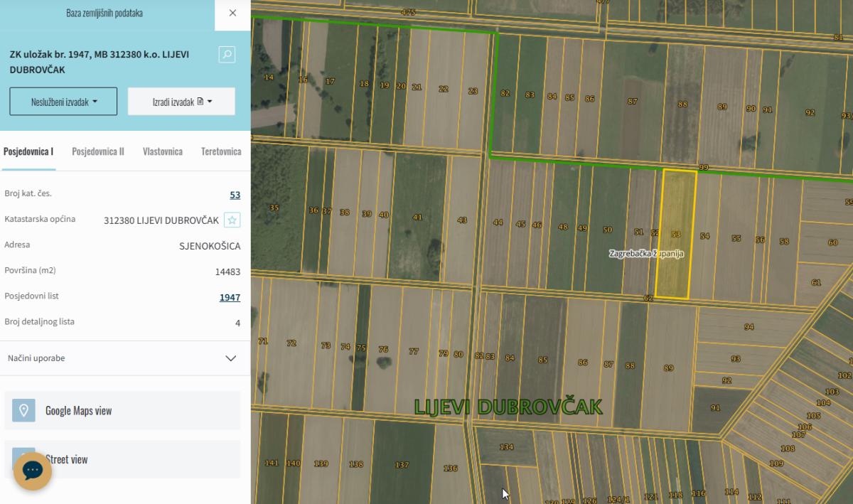Select parcel 92 at map's top right
Viewport: 853px width, 504px height.
click(x=810, y=112)
